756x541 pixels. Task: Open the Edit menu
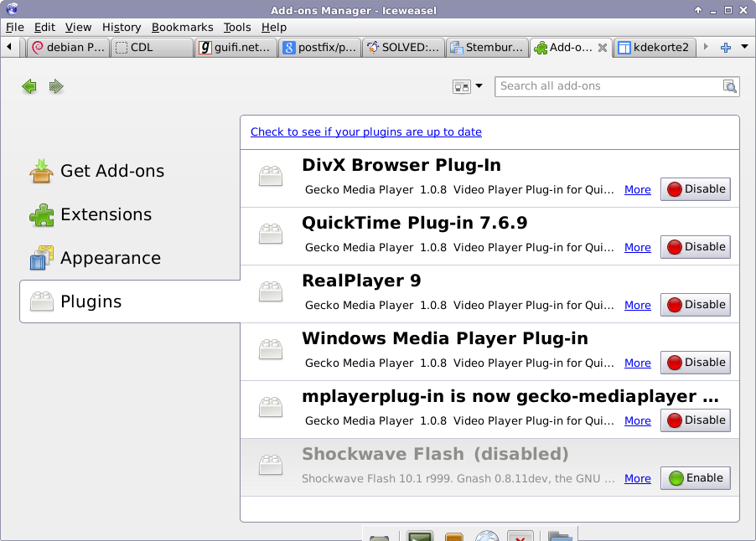(x=44, y=28)
